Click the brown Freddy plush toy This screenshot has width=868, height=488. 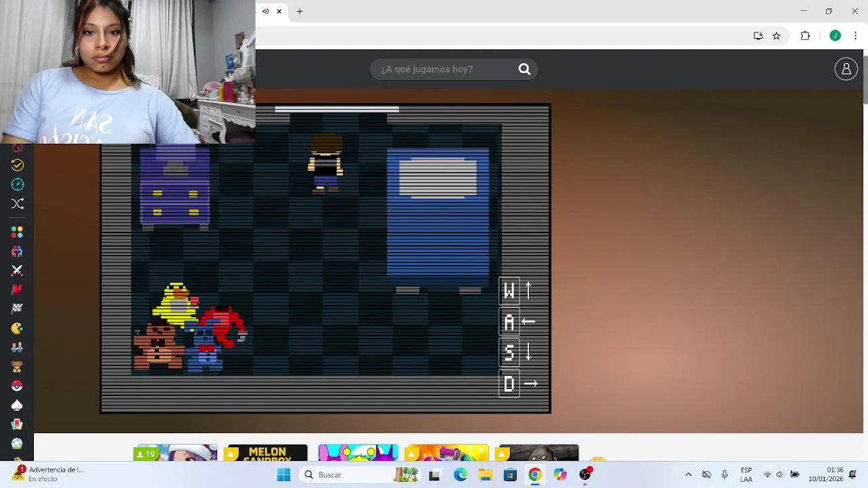click(159, 346)
